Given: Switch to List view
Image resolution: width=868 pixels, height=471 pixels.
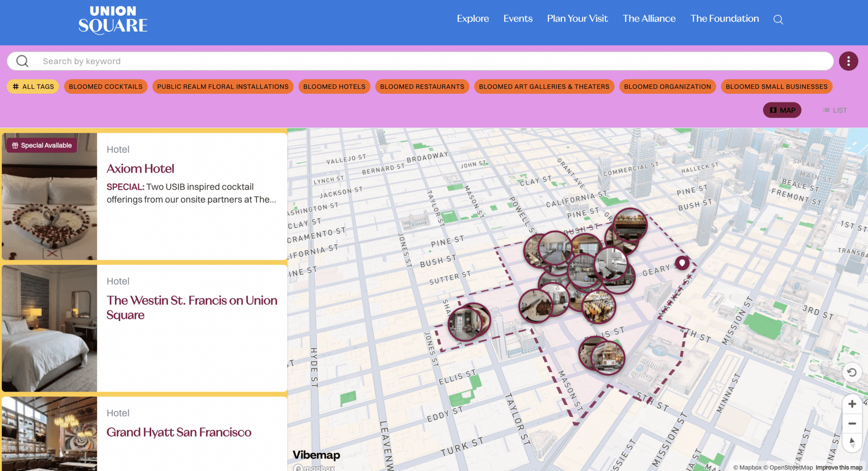Looking at the screenshot, I should 835,110.
